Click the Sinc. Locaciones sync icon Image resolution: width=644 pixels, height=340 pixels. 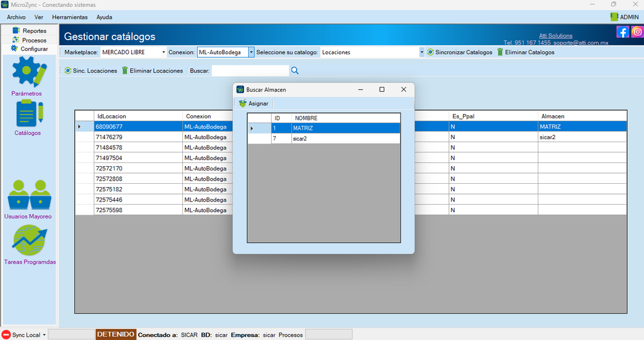pos(68,71)
